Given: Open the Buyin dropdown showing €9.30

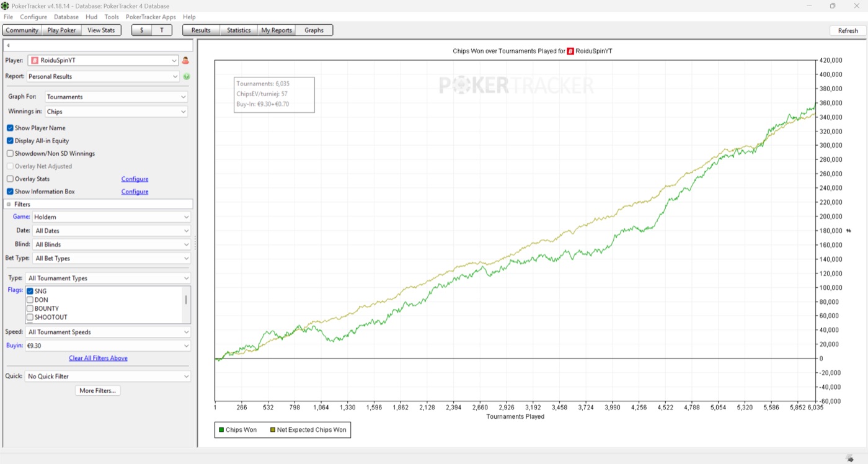Looking at the screenshot, I should click(x=108, y=346).
